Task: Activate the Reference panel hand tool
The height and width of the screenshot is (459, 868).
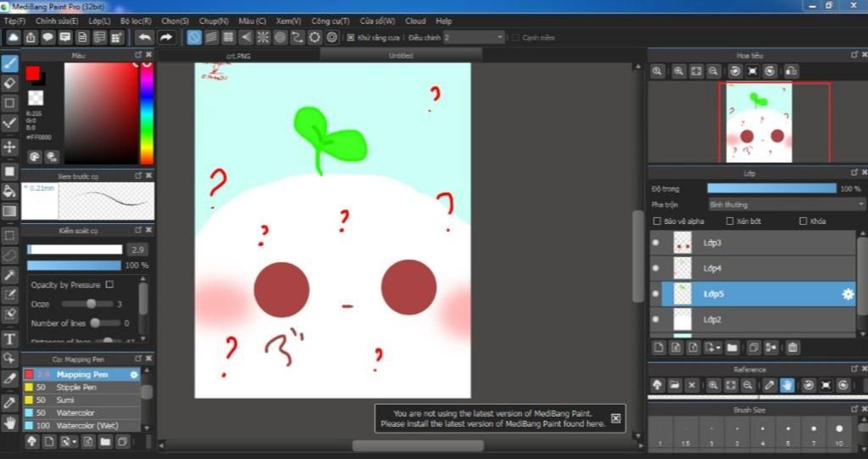Action: pyautogui.click(x=787, y=384)
